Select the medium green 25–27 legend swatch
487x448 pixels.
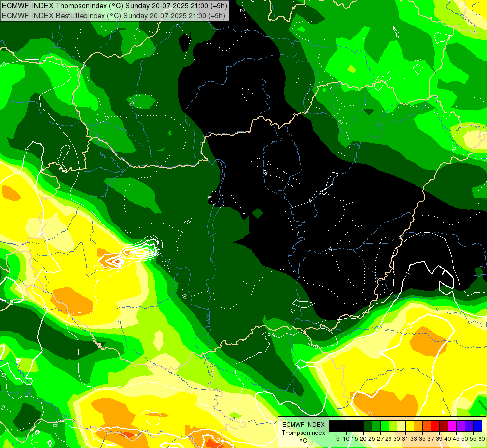376,426
